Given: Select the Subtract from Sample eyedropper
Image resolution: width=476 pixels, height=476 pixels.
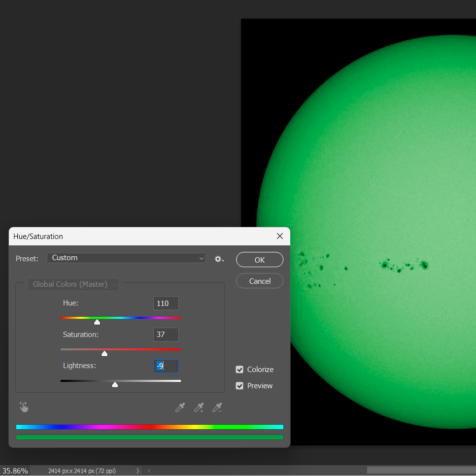Looking at the screenshot, I should pyautogui.click(x=217, y=408).
